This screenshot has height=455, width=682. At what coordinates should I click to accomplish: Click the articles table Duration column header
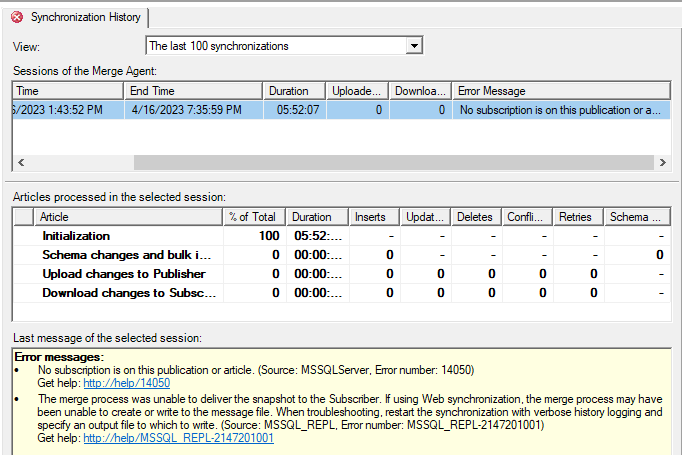click(x=317, y=217)
